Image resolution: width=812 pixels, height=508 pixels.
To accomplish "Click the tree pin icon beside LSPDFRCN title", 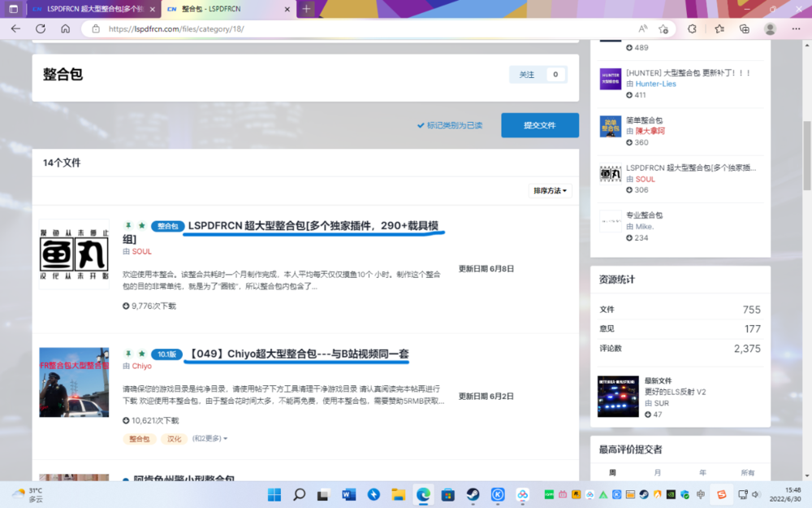I will pos(127,226).
